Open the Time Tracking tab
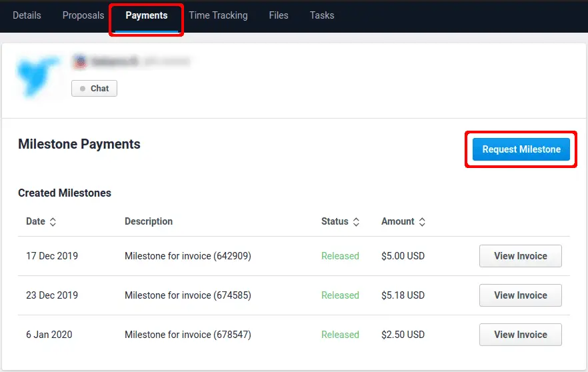This screenshot has height=372, width=588. (218, 15)
